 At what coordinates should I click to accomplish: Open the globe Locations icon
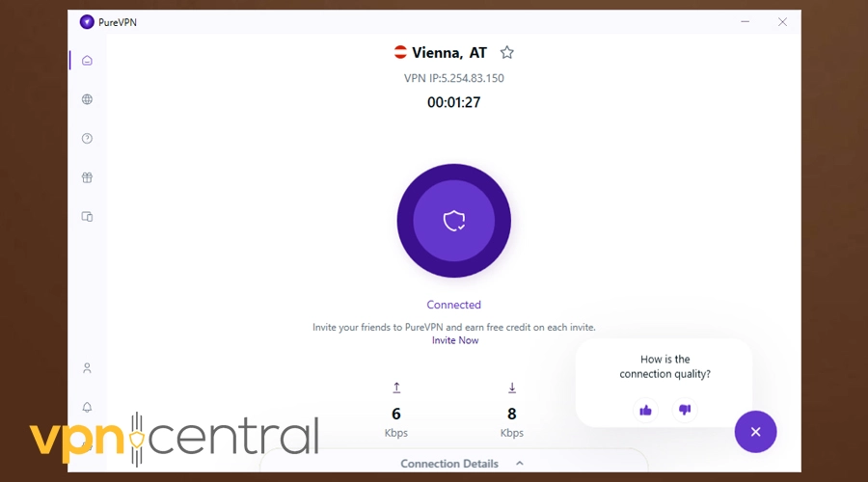coord(87,99)
